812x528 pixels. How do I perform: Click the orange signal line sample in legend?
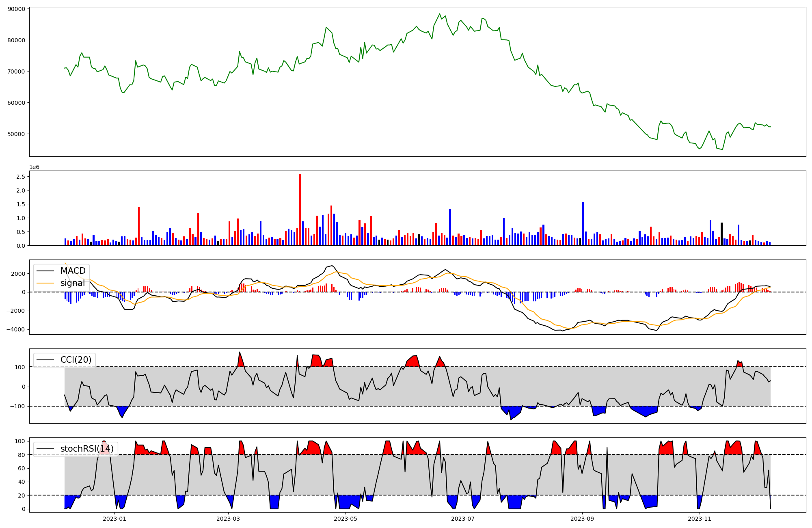coord(45,283)
